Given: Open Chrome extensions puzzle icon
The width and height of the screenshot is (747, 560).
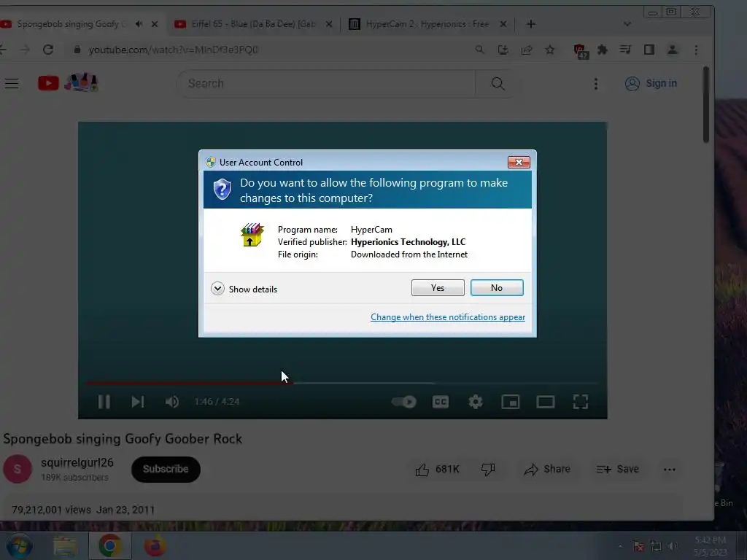Looking at the screenshot, I should [x=602, y=50].
